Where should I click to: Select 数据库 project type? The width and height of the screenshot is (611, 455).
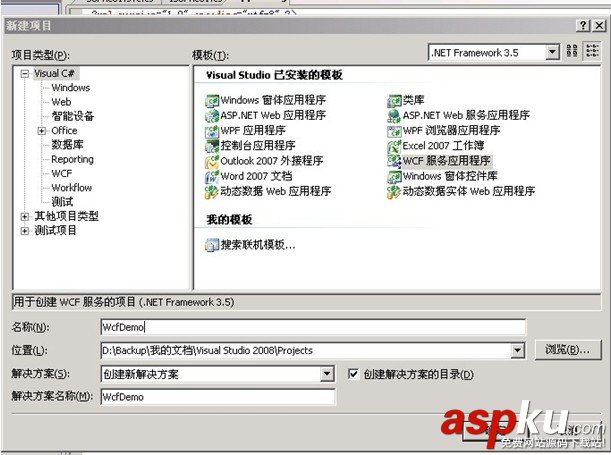click(67, 145)
